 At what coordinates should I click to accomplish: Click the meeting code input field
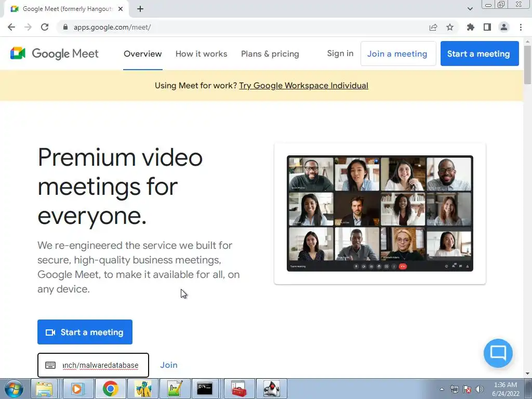[x=93, y=365]
